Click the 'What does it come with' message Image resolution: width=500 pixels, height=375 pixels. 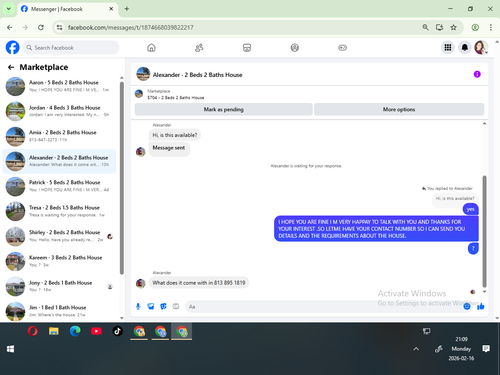(x=199, y=283)
